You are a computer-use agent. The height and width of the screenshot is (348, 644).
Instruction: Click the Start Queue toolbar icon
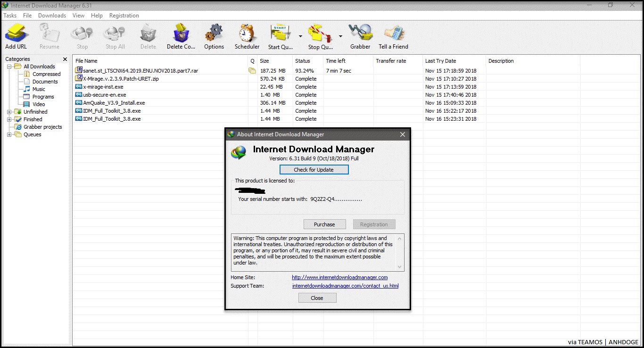pos(280,33)
